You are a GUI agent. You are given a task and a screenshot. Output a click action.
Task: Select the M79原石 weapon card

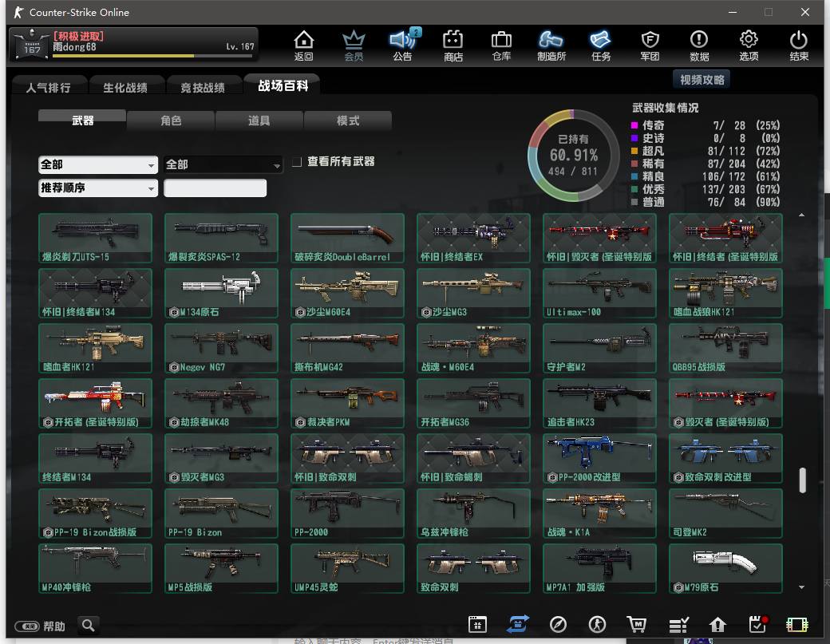tap(725, 568)
